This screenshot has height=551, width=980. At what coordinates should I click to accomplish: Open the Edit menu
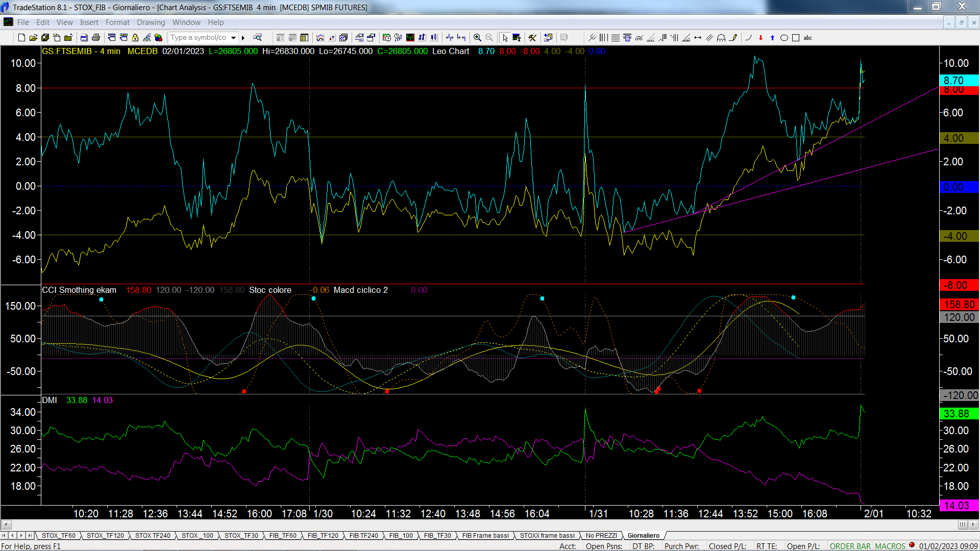coord(43,22)
